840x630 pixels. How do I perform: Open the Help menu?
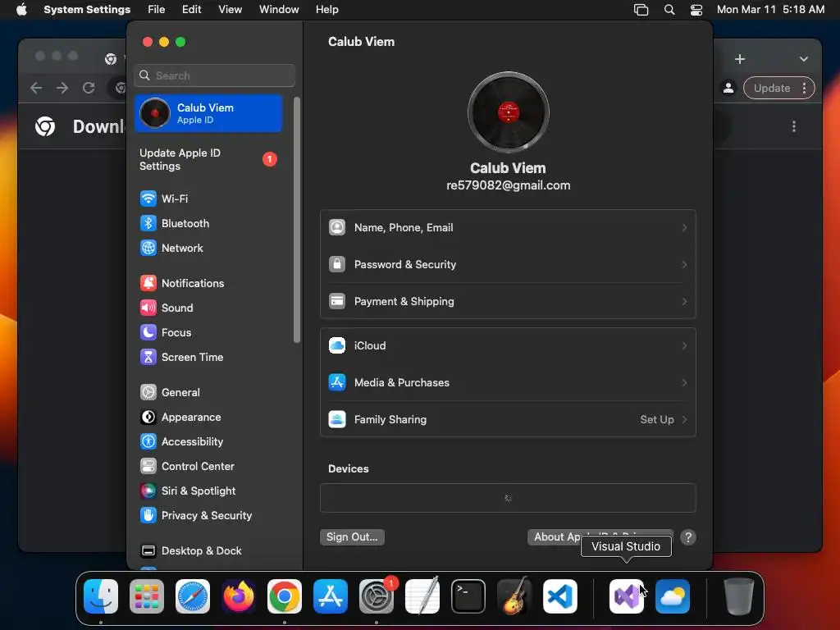[326, 10]
